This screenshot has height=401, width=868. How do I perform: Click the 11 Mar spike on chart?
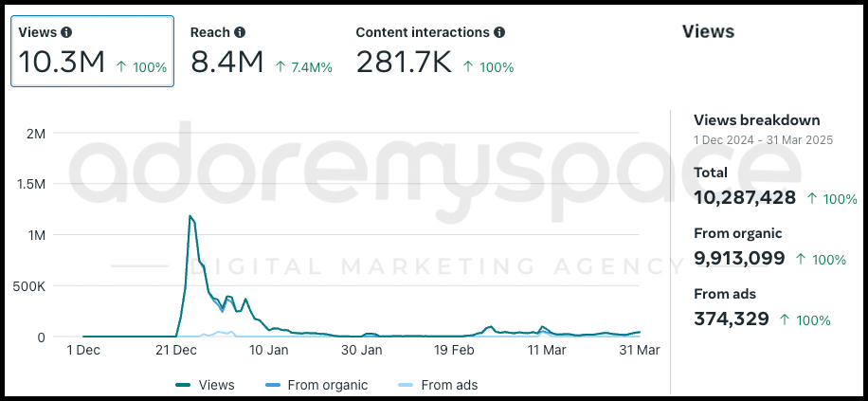coord(542,327)
